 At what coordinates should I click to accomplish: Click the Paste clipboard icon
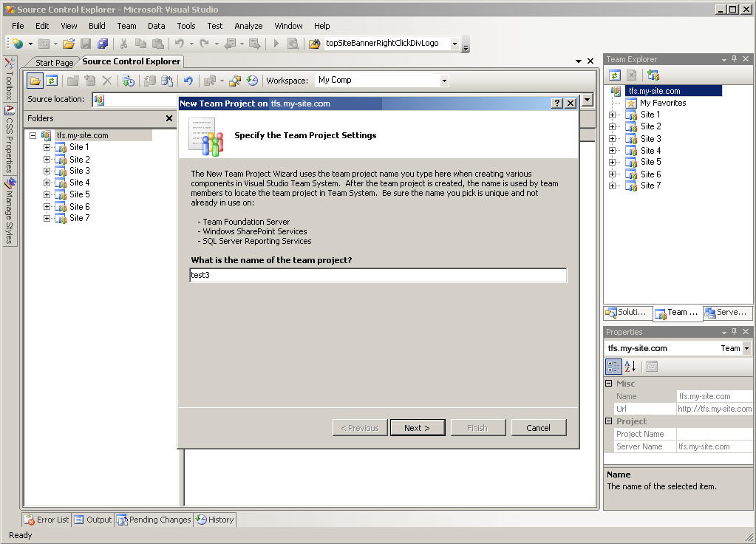tap(157, 44)
